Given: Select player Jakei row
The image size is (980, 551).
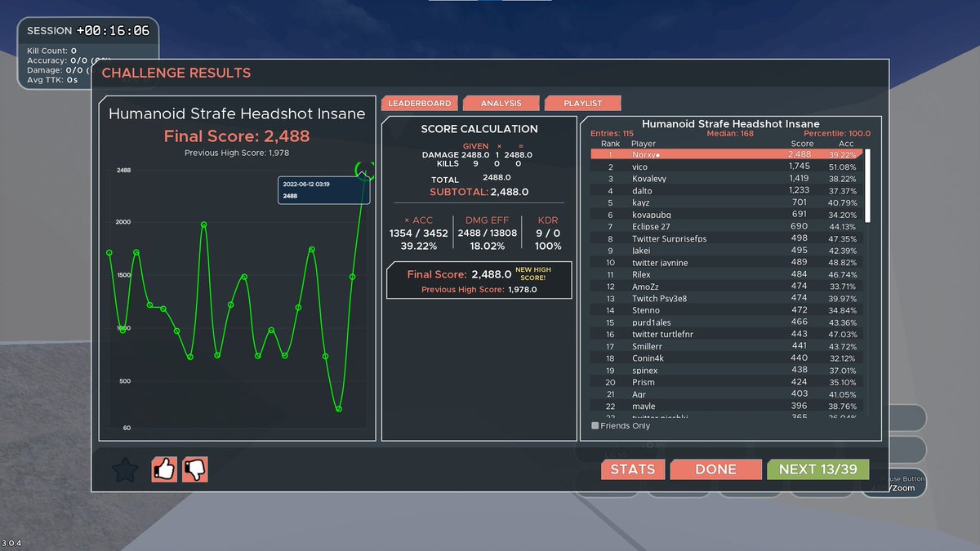Looking at the screenshot, I should point(726,251).
